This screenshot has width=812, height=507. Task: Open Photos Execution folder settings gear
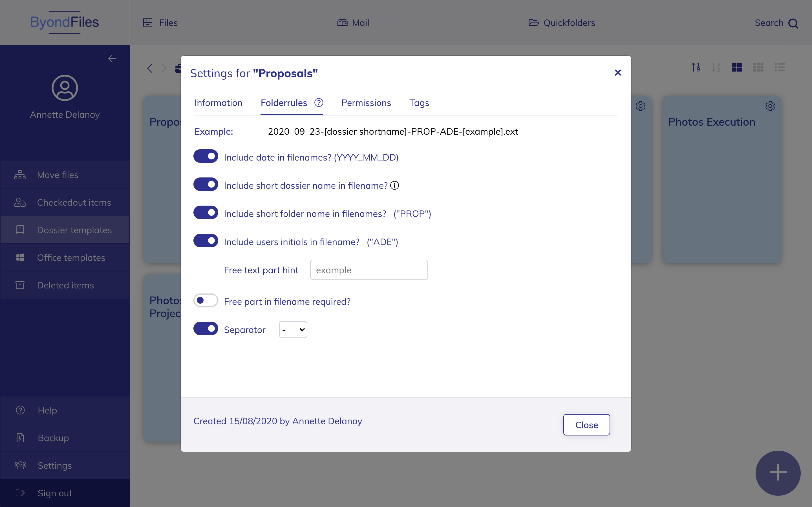coord(770,106)
